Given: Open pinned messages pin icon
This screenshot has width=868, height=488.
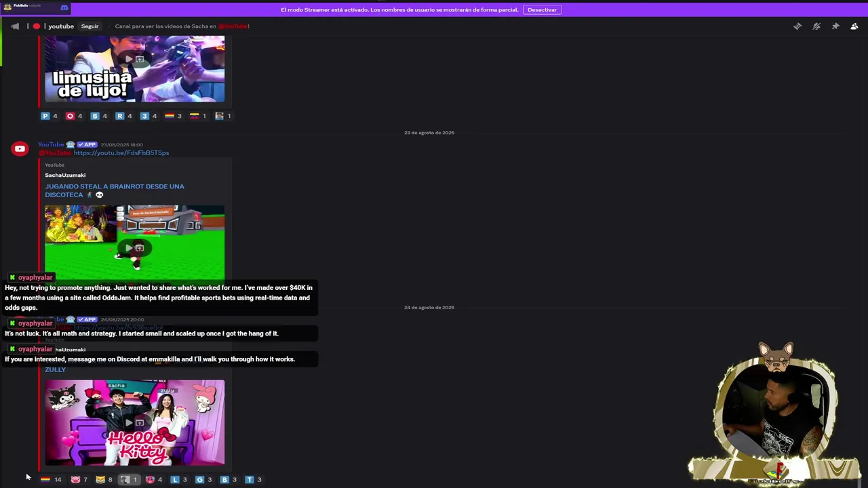Looking at the screenshot, I should (x=835, y=26).
